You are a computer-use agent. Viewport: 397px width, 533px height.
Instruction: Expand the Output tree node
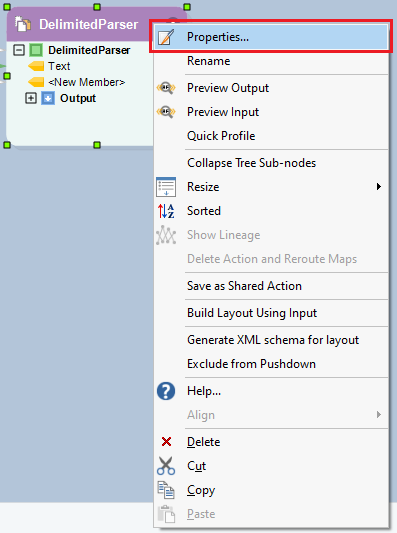[x=31, y=98]
